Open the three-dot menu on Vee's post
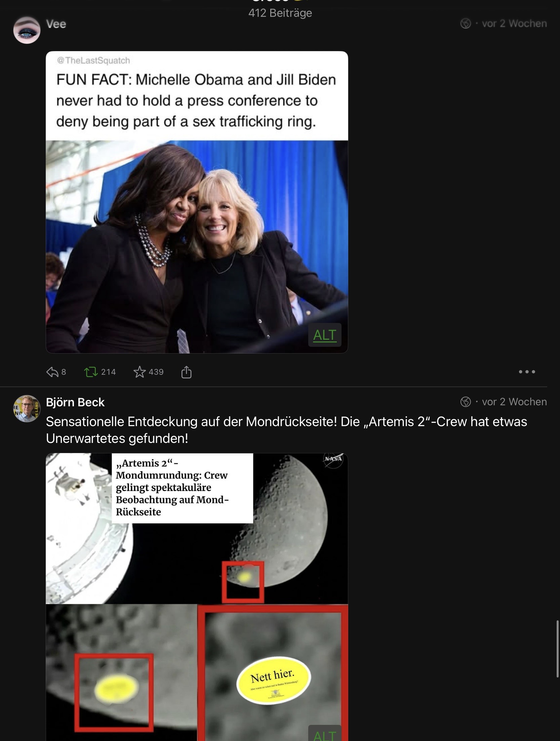Image resolution: width=560 pixels, height=741 pixels. click(527, 372)
